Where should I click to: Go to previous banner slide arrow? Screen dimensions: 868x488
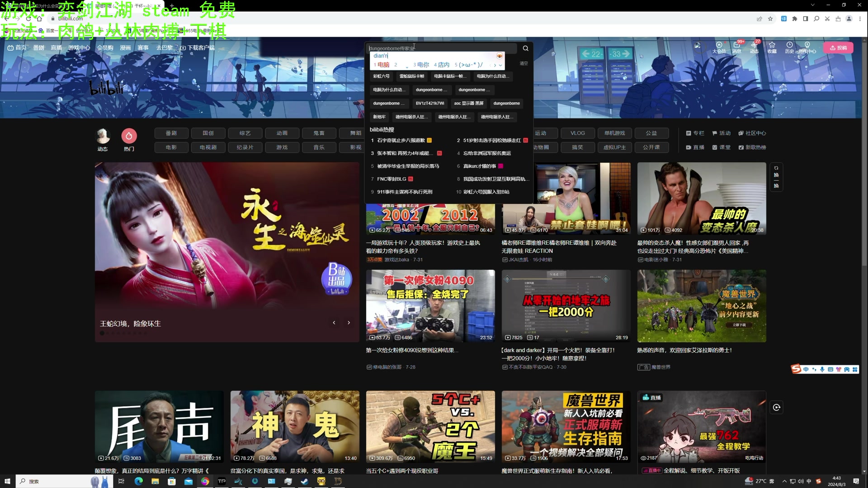point(334,323)
